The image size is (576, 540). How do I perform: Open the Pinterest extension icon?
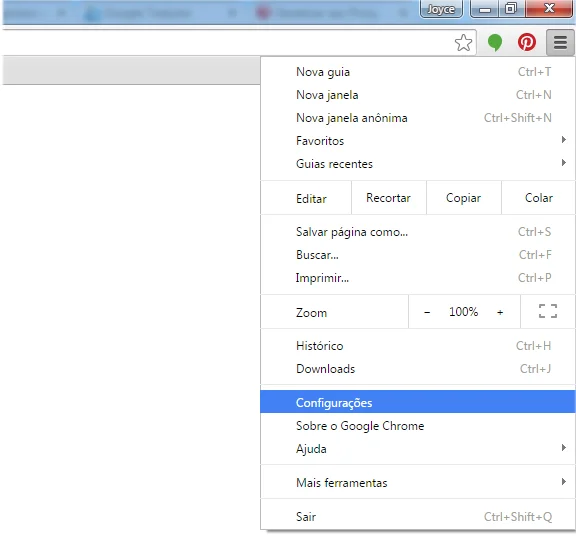coord(526,42)
